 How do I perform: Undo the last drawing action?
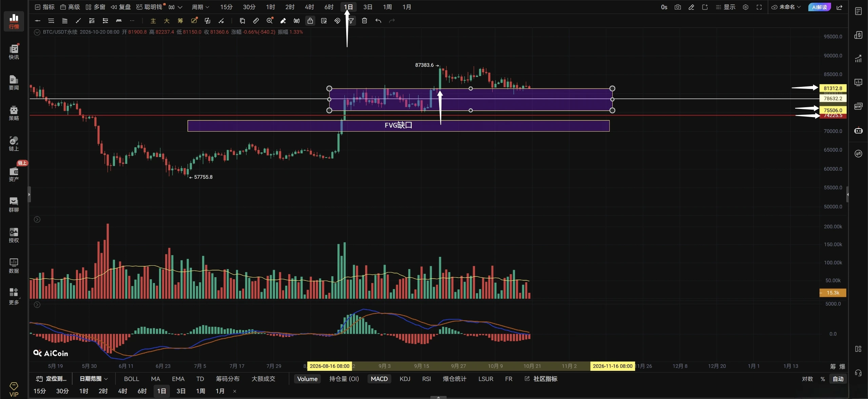click(x=378, y=21)
